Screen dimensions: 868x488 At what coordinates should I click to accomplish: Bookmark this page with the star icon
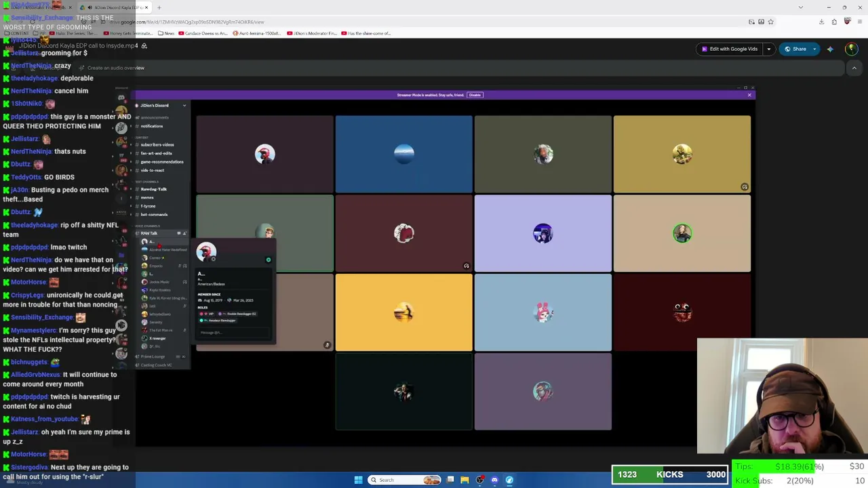[x=770, y=22]
